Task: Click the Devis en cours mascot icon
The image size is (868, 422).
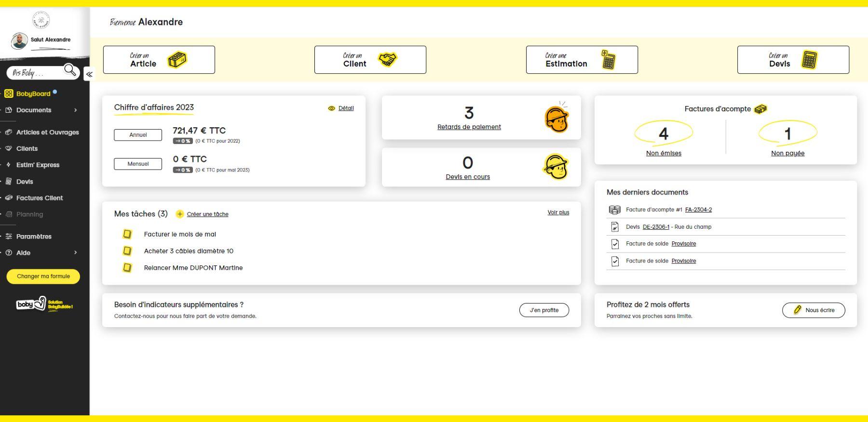Action: tap(556, 167)
